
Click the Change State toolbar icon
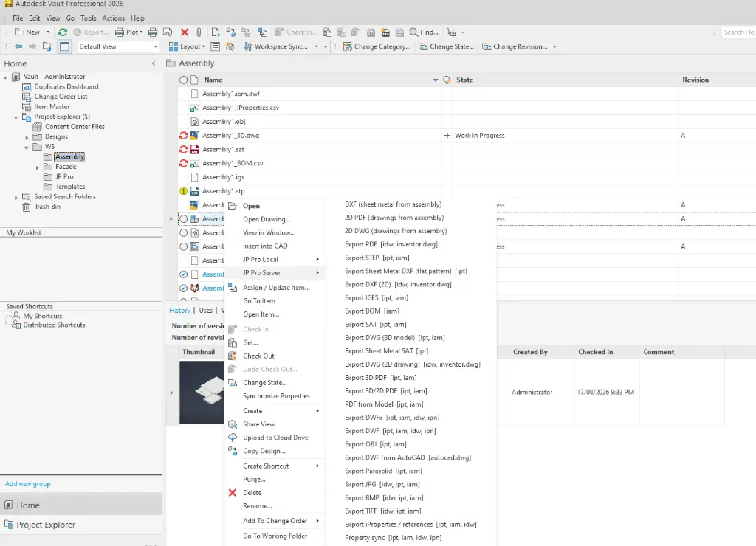(423, 46)
